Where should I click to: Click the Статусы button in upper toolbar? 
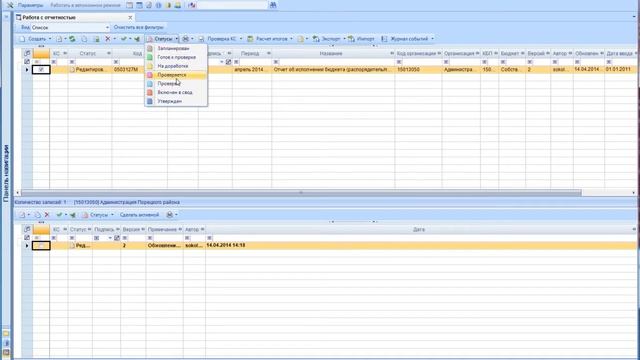[x=160, y=39]
